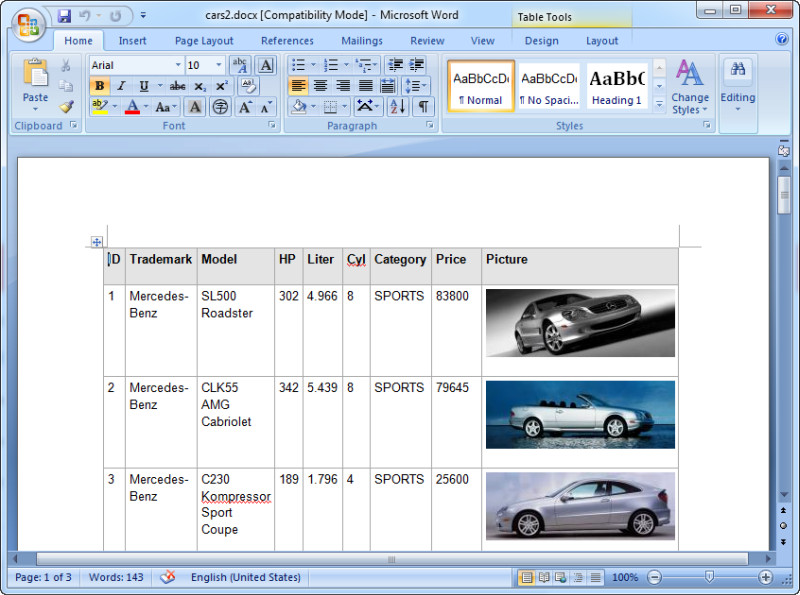Toggle Strikethrough formatting
Image resolution: width=800 pixels, height=595 pixels.
pos(177,86)
